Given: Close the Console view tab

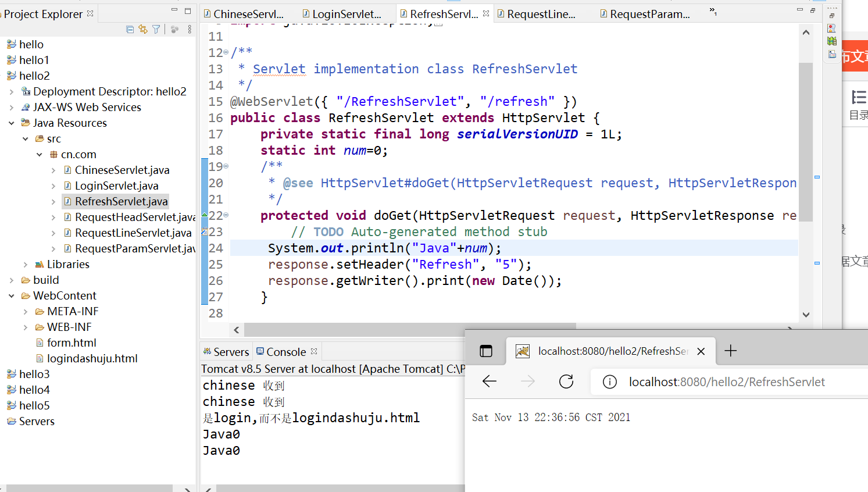Looking at the screenshot, I should [314, 351].
